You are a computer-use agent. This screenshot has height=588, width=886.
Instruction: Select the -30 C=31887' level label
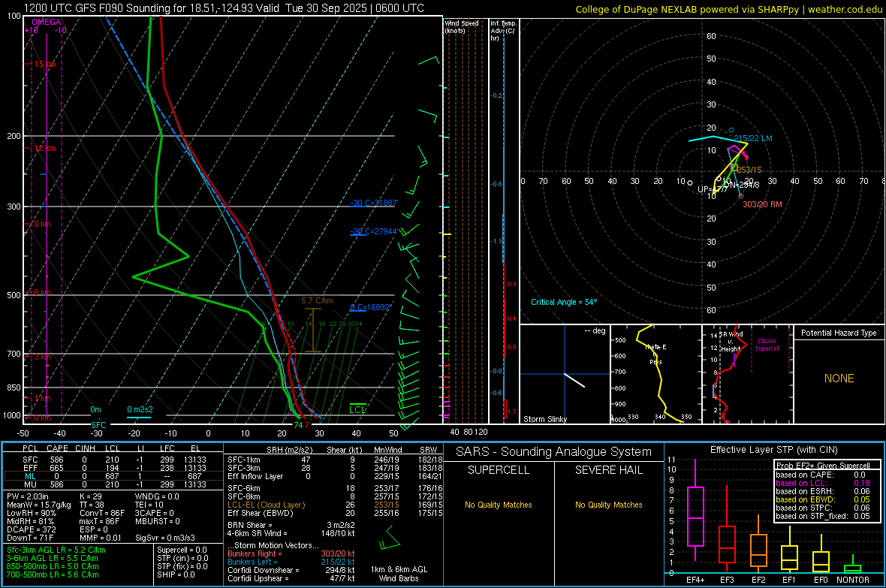pos(374,203)
